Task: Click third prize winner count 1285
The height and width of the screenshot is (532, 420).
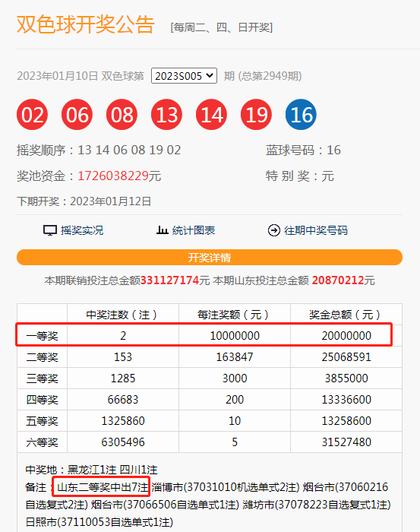Action: (123, 378)
